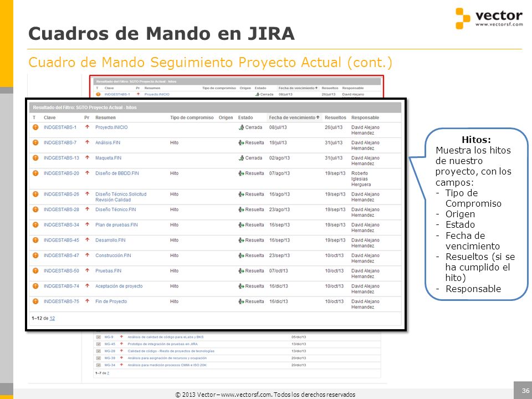Click the Resuelta status icon for Análisis.FIN

(241, 142)
